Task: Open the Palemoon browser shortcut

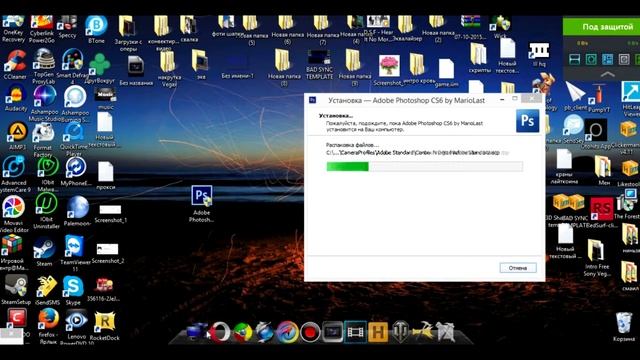Action: point(77,211)
